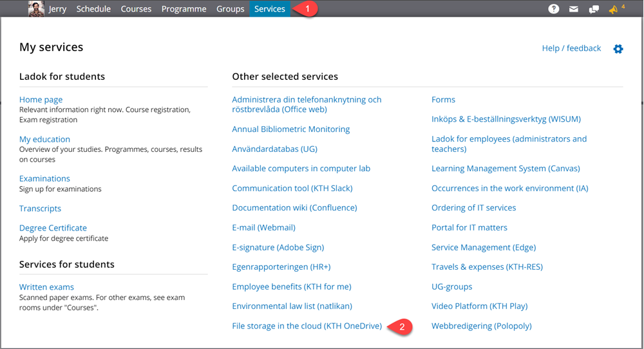
Task: Open the chat bubbles icon
Action: 593,9
